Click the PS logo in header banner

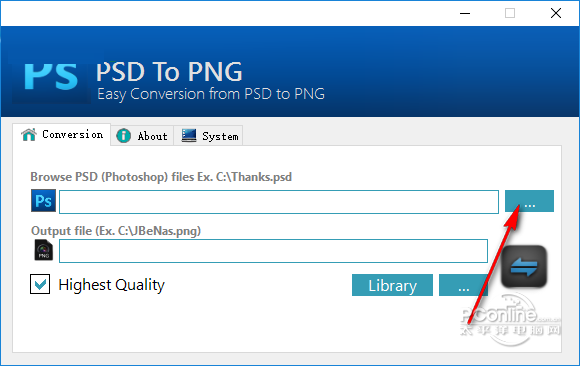click(x=51, y=77)
